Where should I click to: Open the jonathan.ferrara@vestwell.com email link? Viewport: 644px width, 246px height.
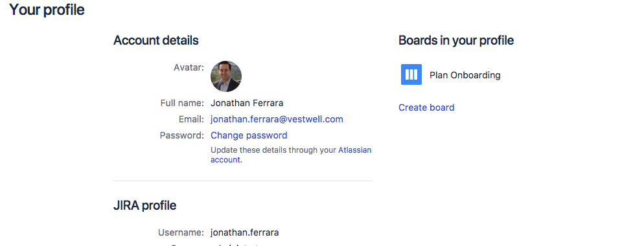click(277, 119)
